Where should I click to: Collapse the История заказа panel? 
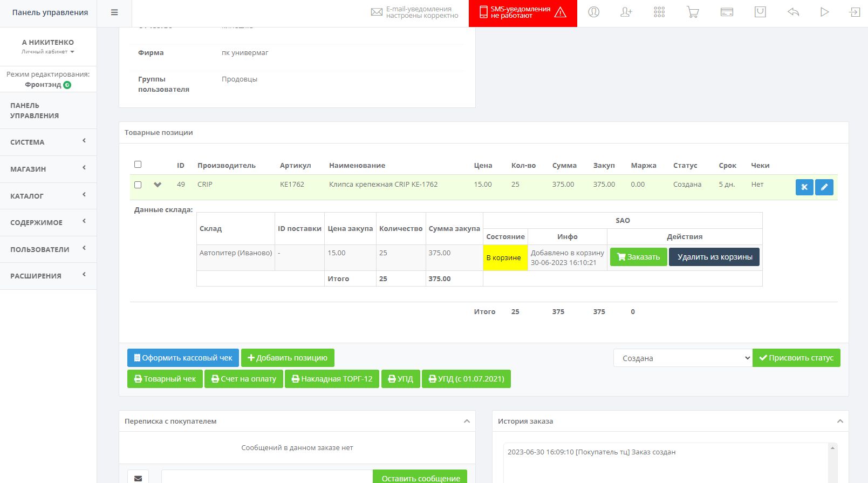[839, 421]
